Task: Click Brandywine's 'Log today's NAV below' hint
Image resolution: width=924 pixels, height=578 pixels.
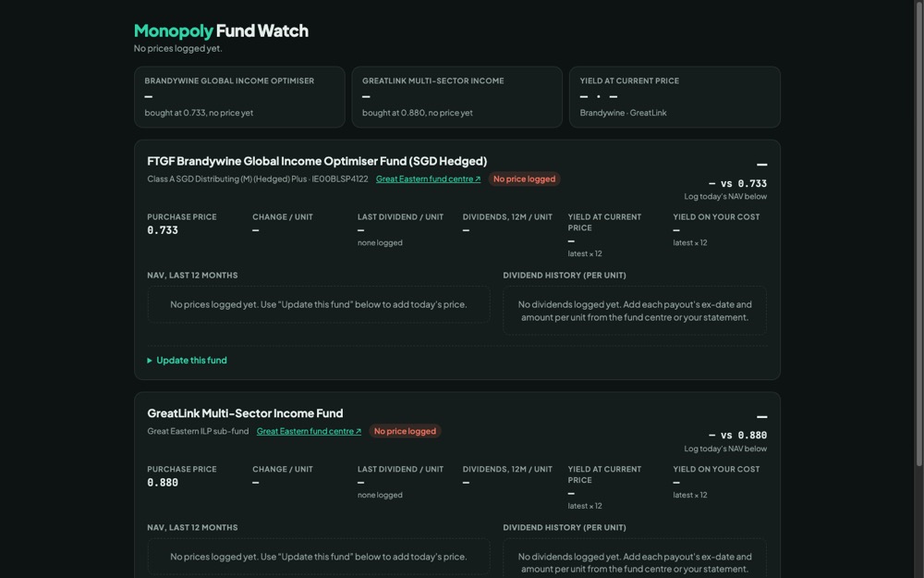Action: 725,196
